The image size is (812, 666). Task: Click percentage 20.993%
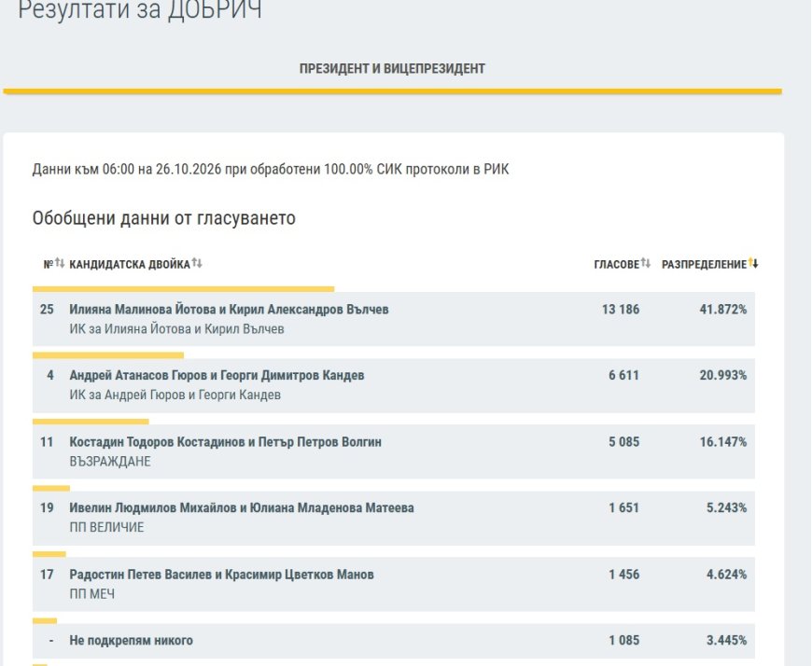723,375
